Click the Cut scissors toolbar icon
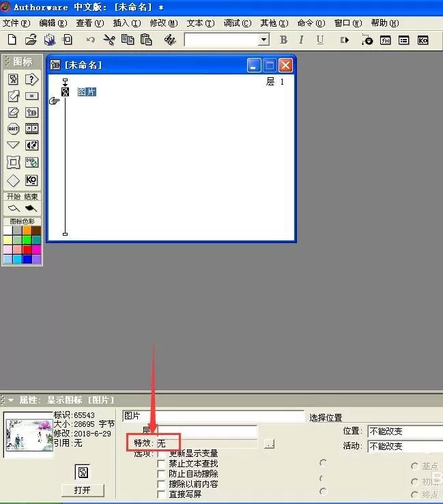This screenshot has height=504, width=443. coord(109,40)
